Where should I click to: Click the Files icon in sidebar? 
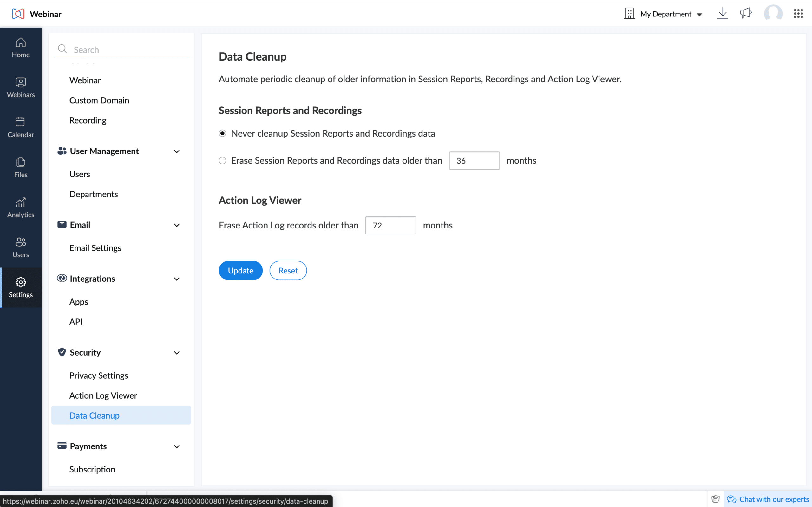pyautogui.click(x=21, y=167)
